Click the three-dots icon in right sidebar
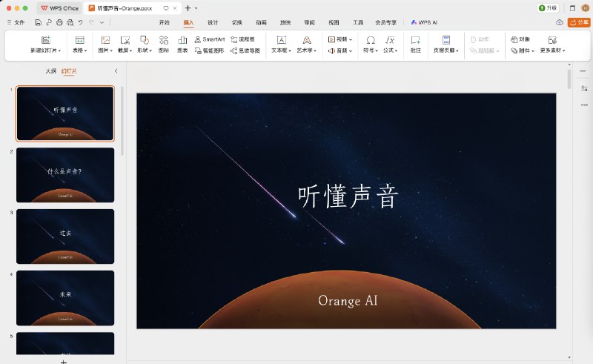Viewport: 593px width, 364px height. 584,105
